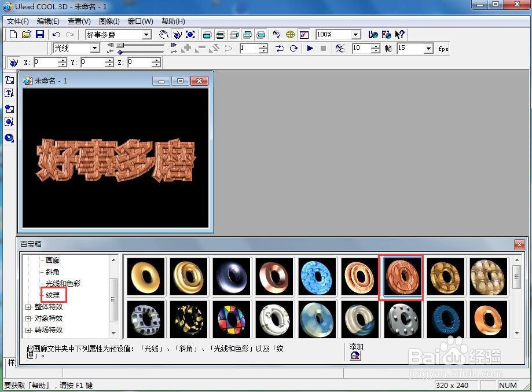Click the Y position input field
Image resolution: width=532 pixels, height=392 pixels.
tap(93, 62)
